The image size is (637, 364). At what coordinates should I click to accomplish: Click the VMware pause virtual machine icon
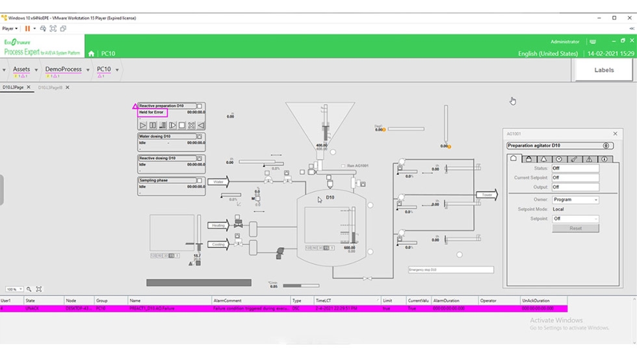pyautogui.click(x=27, y=29)
